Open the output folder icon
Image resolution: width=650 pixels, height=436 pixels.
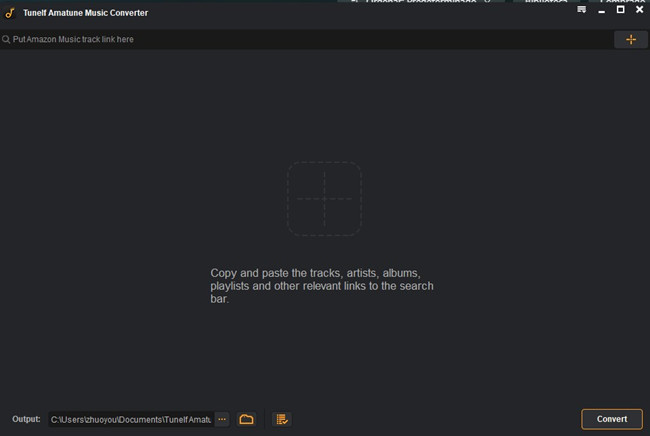(246, 419)
